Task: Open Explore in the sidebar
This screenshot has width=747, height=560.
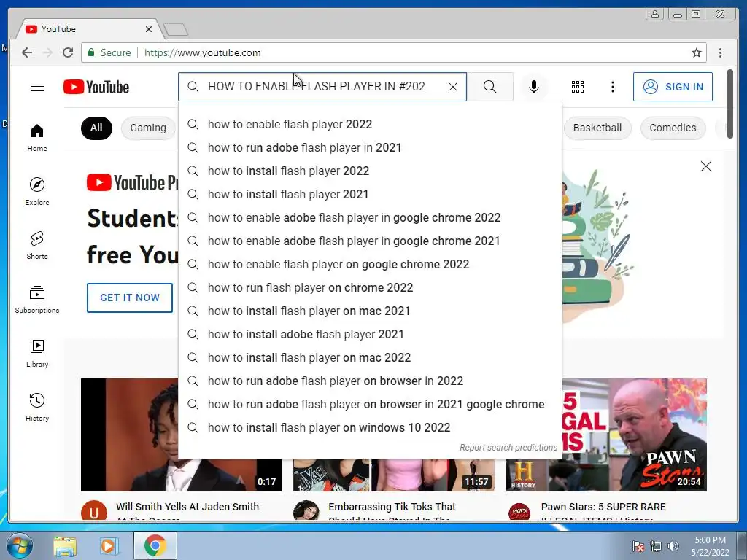Action: click(x=37, y=192)
